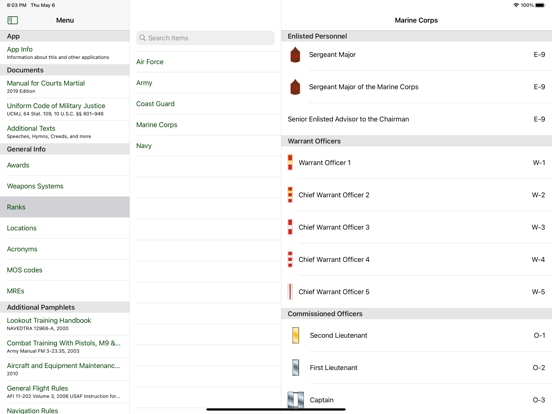The height and width of the screenshot is (414, 552).
Task: Click the W-1 pay grade label
Action: coord(539,163)
